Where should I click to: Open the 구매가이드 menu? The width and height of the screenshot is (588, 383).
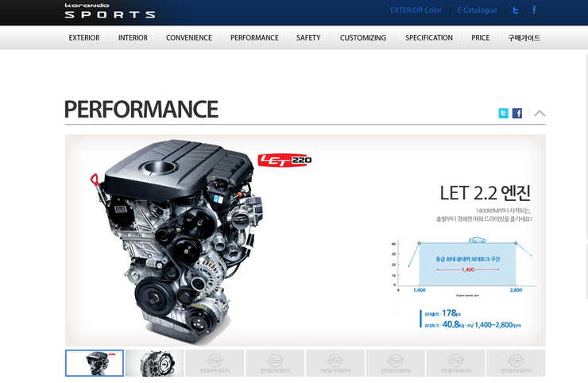(x=524, y=38)
